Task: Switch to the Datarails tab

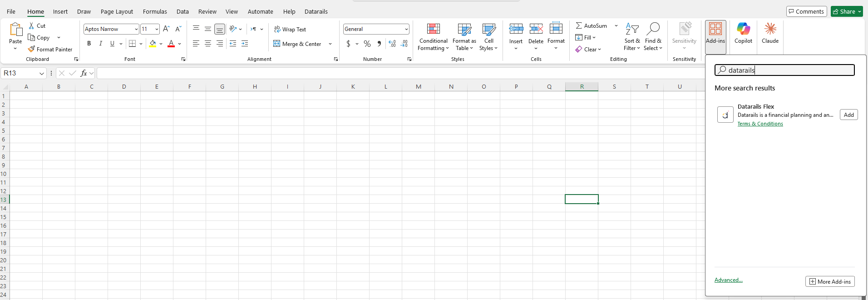Action: (316, 11)
